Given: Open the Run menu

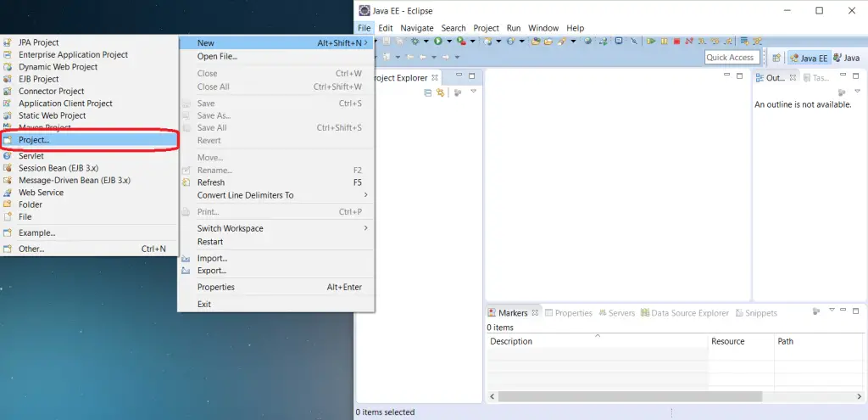Looking at the screenshot, I should 514,28.
